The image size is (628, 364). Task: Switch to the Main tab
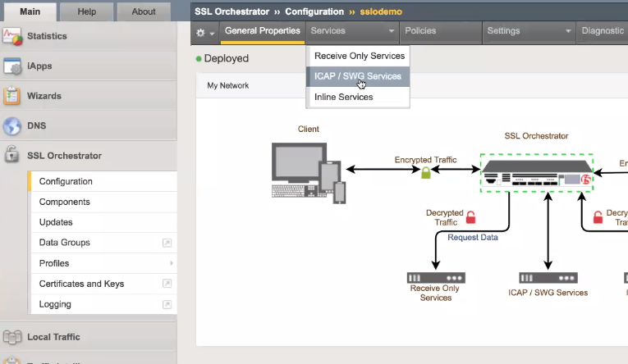pos(30,11)
